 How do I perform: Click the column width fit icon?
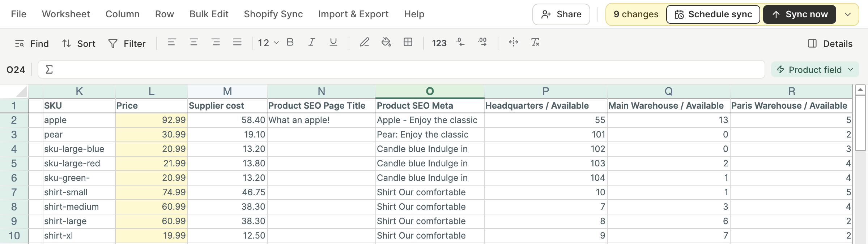[514, 43]
